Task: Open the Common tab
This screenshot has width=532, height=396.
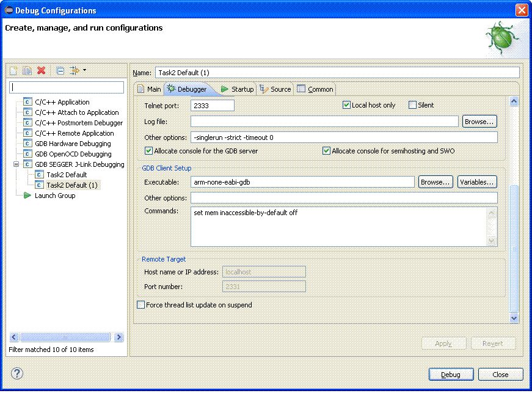Action: pos(315,89)
